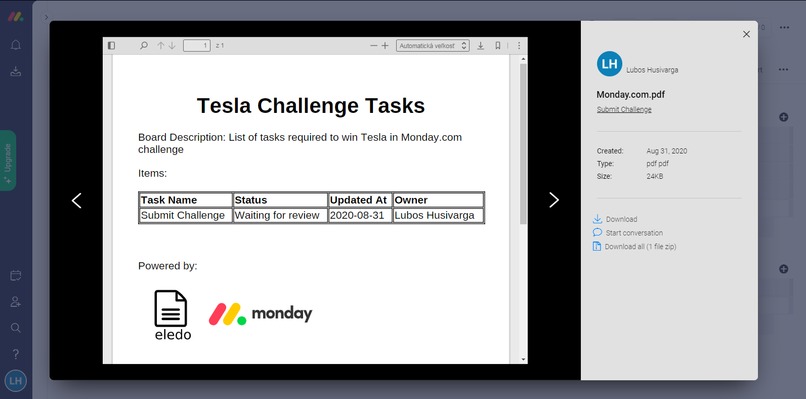Close the file preview dialog
The width and height of the screenshot is (806, 399).
(x=746, y=34)
